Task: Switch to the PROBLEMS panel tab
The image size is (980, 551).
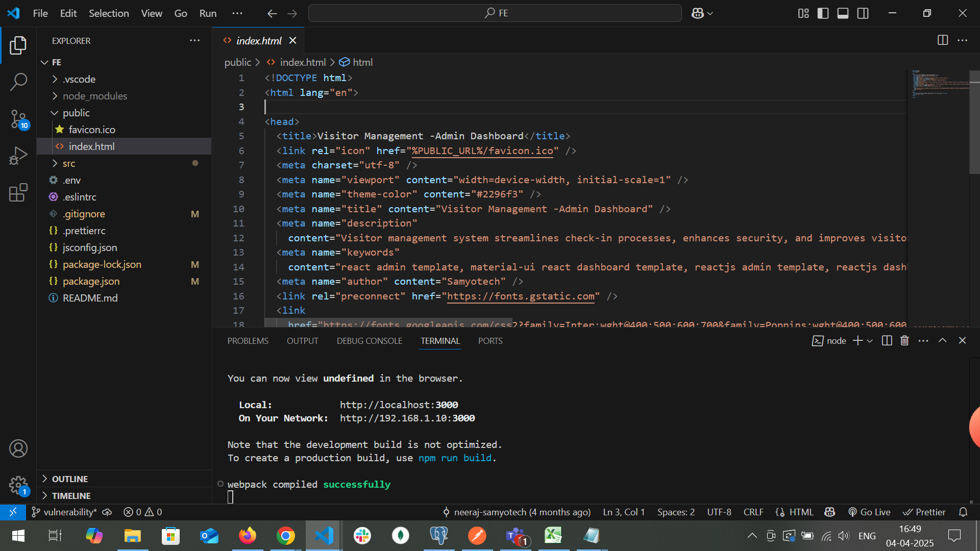Action: click(248, 341)
